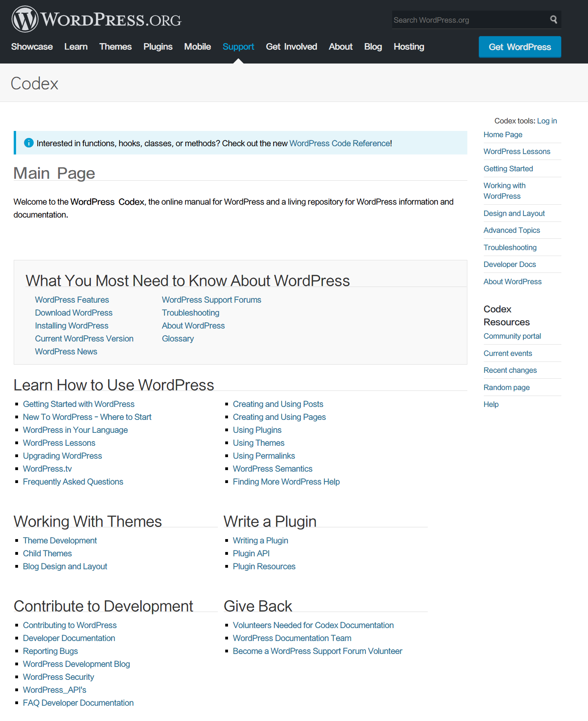
Task: Open the WordPress Code Reference link
Action: point(340,143)
